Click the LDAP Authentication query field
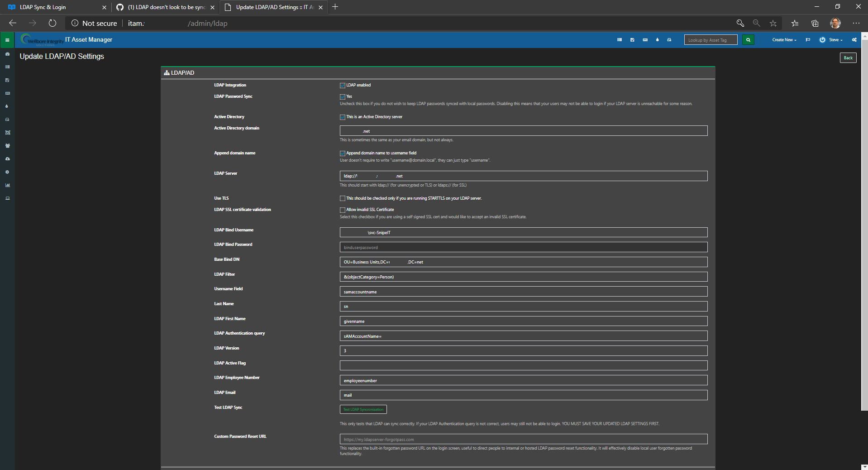 point(524,336)
